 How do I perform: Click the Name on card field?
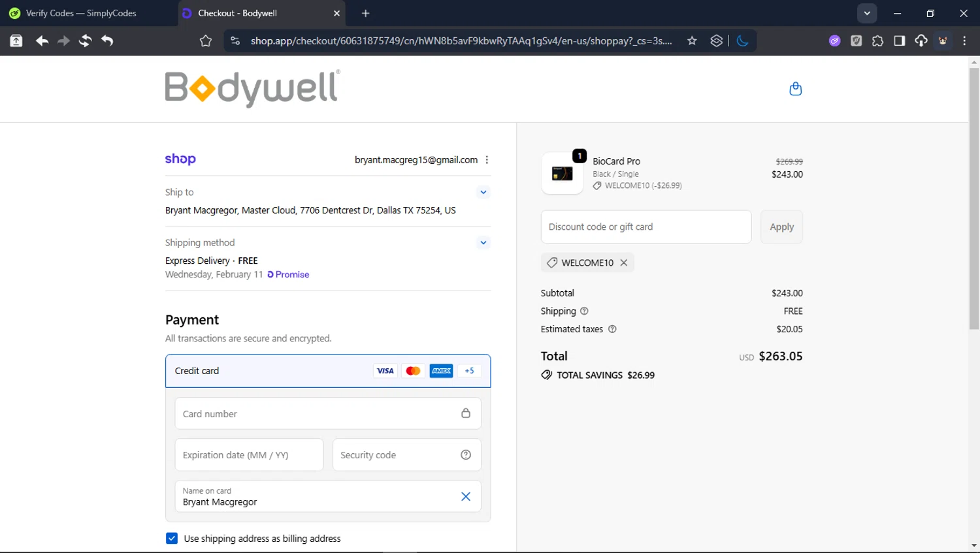point(328,497)
